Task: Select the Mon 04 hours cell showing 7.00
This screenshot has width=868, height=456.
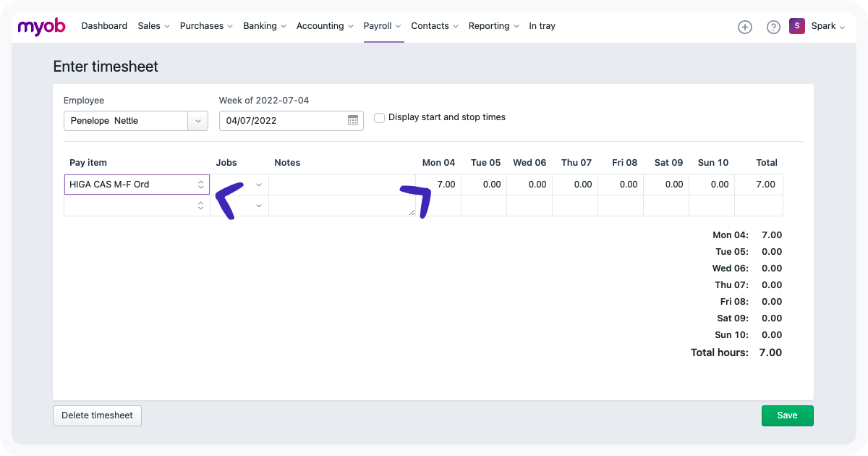Action: point(438,185)
